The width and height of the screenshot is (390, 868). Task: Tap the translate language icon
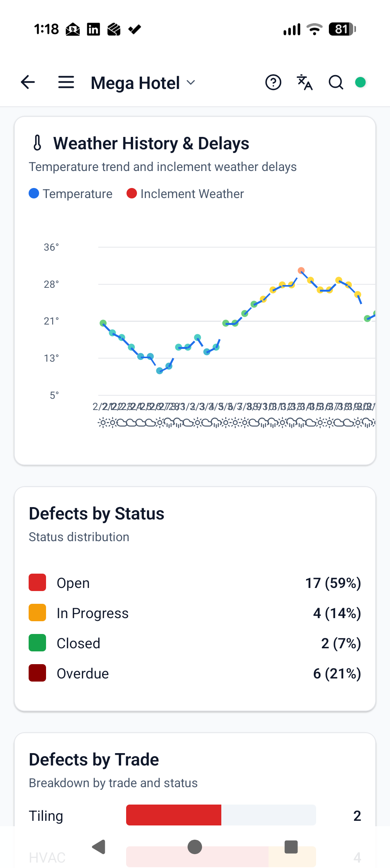[304, 82]
